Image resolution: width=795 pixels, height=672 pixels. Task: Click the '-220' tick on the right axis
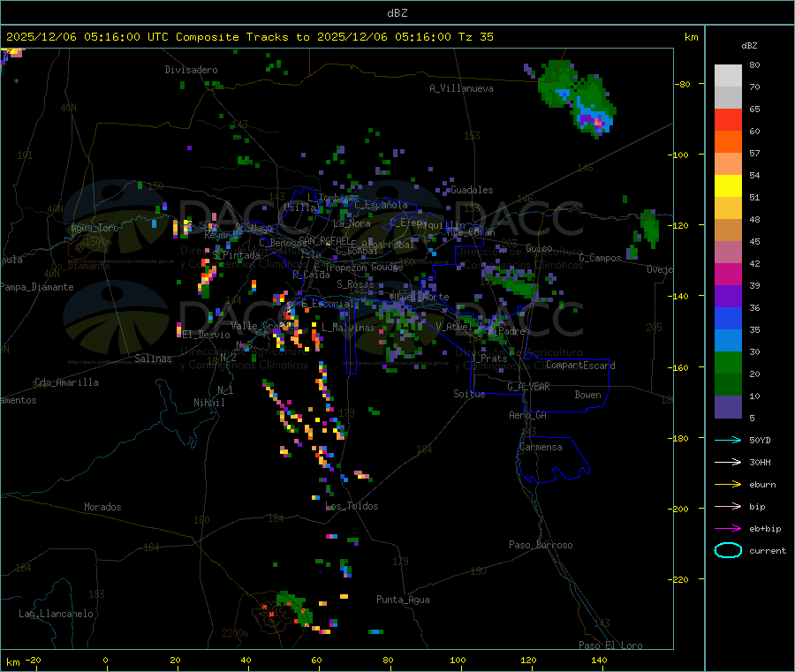coord(680,580)
